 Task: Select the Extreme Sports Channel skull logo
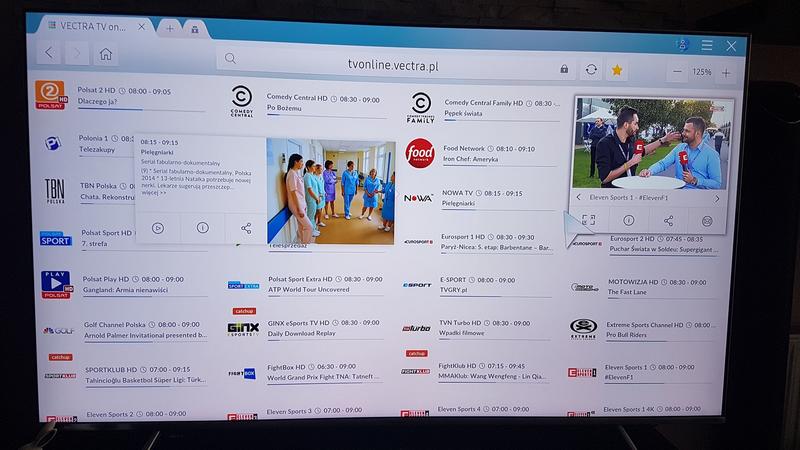[583, 329]
